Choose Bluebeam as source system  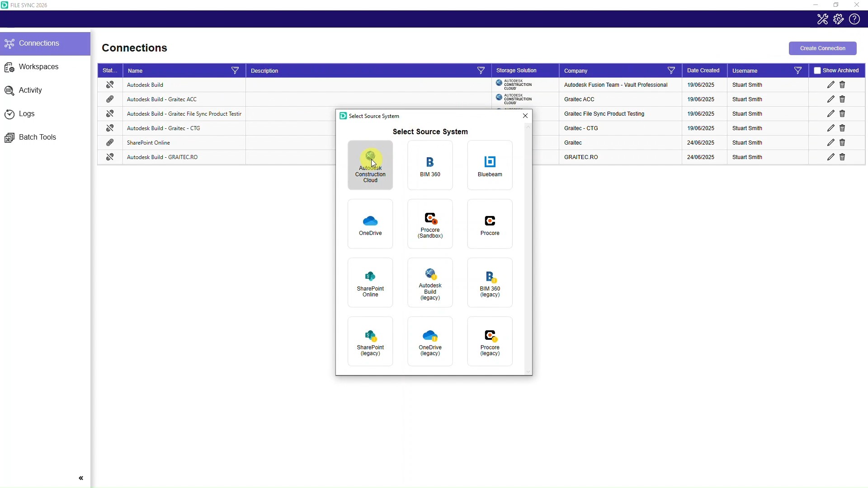(490, 165)
